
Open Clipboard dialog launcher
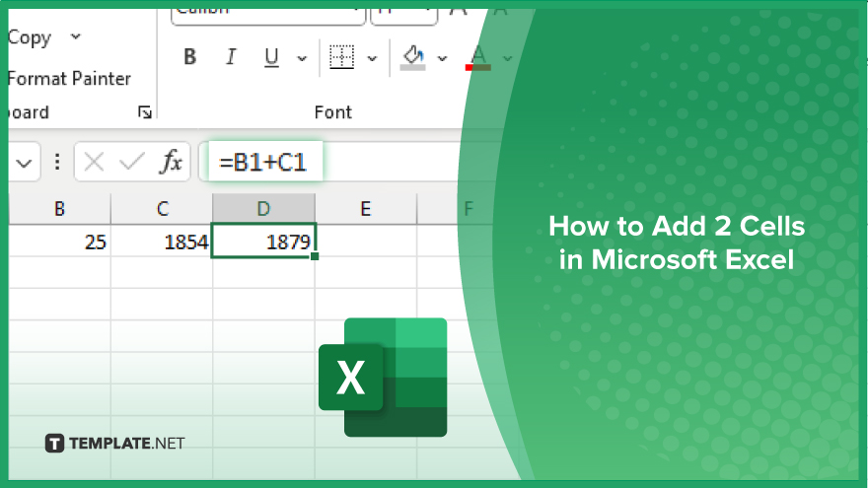pyautogui.click(x=145, y=112)
